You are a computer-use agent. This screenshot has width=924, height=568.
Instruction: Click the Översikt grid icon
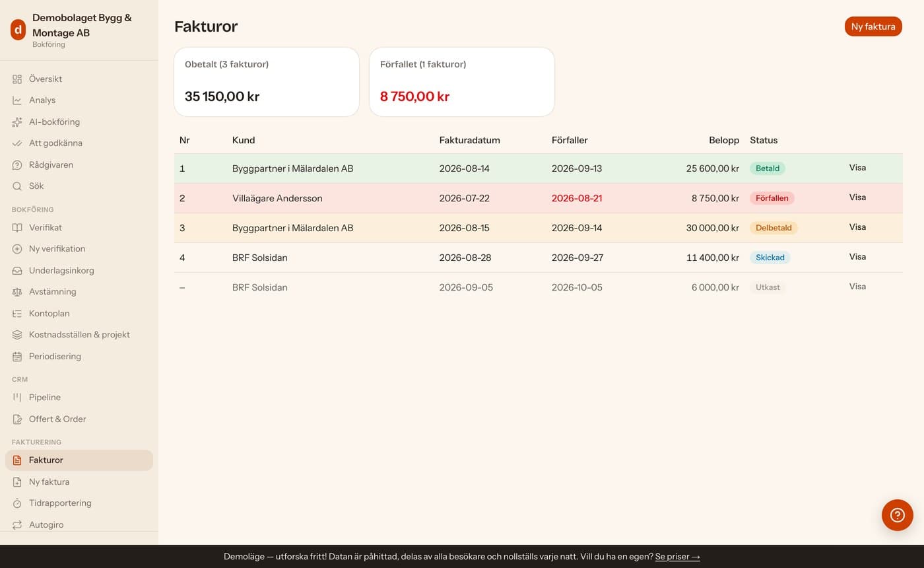17,79
